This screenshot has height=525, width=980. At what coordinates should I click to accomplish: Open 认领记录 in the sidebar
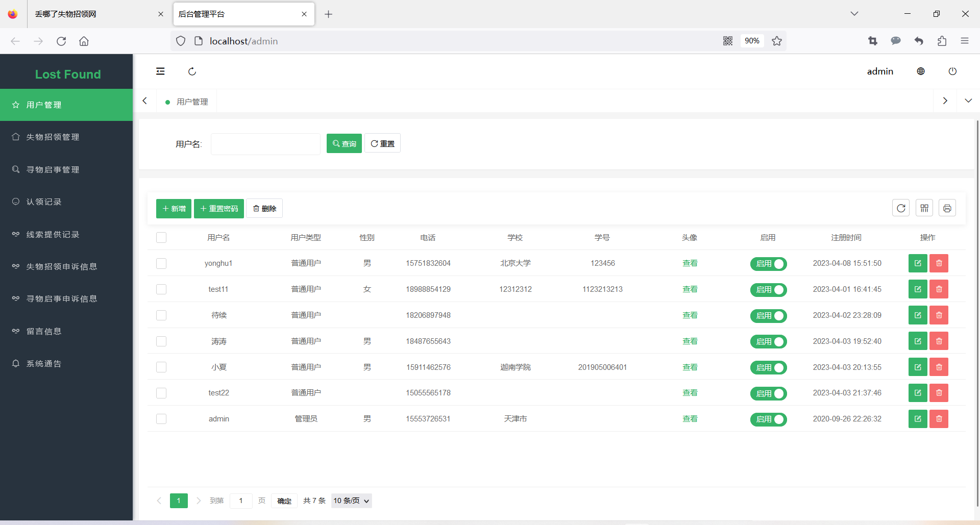pos(66,202)
